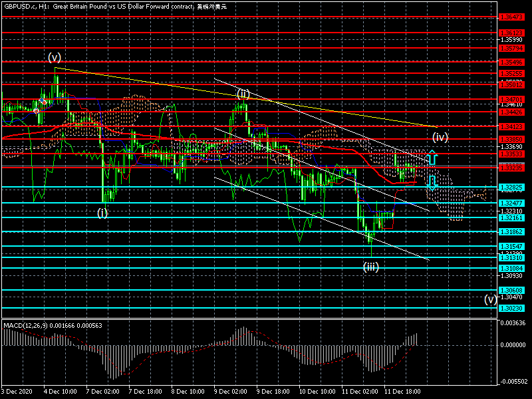The width and height of the screenshot is (532, 399).
Task: Click the 1.31084 cyan price label
Action: (511, 269)
